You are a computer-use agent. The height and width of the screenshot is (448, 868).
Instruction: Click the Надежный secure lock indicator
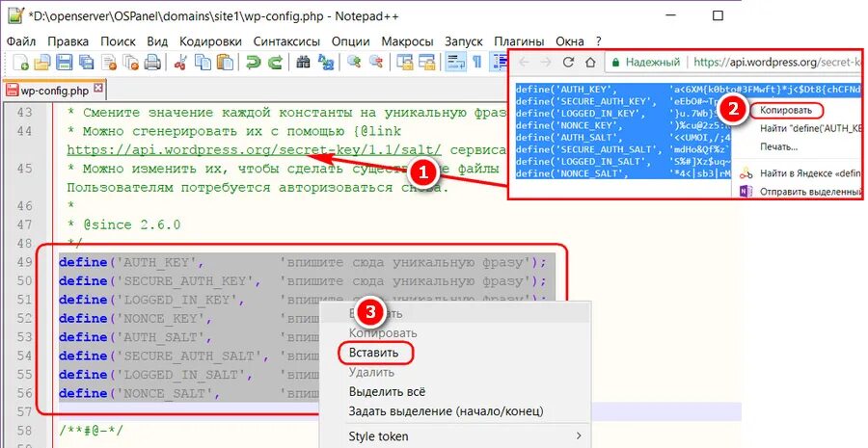pyautogui.click(x=646, y=62)
